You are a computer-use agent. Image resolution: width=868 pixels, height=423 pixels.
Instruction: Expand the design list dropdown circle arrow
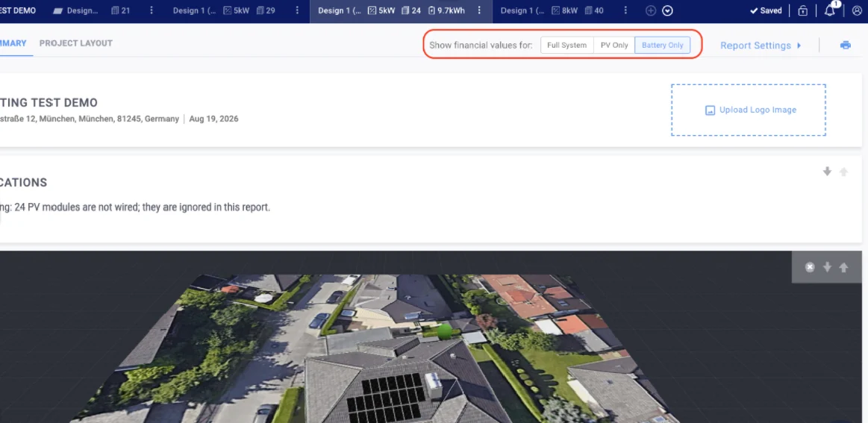click(x=668, y=10)
